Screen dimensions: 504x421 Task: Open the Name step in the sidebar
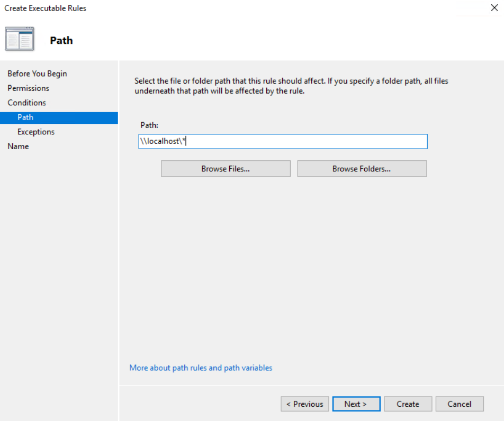coord(18,147)
